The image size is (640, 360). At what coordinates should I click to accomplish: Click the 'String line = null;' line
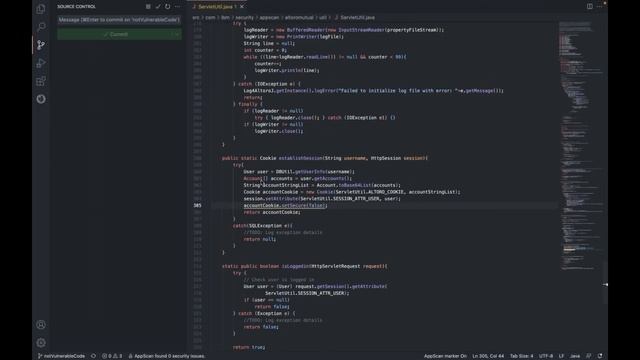269,43
